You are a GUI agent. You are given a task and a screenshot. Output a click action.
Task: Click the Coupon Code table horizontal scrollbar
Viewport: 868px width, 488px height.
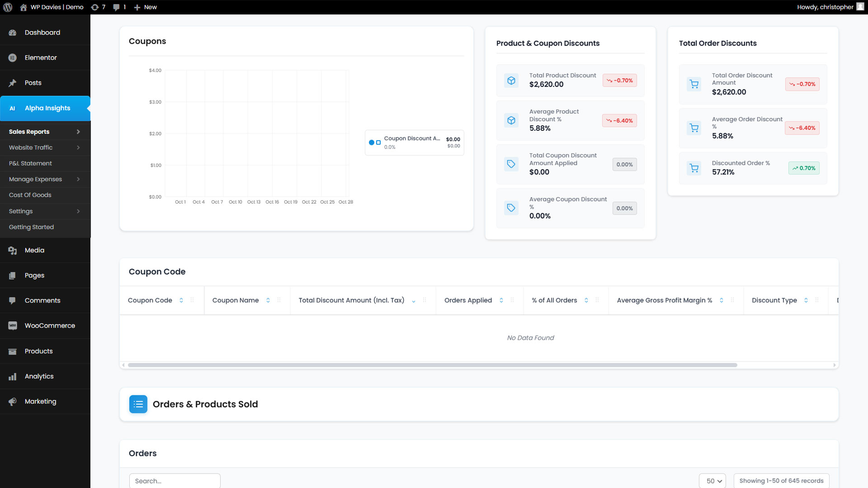(x=432, y=365)
